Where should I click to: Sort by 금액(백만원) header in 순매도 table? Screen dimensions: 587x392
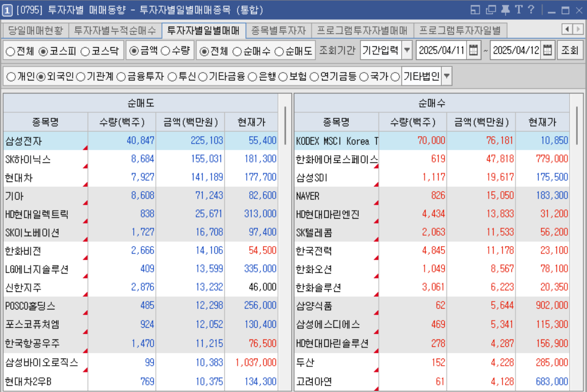point(190,122)
